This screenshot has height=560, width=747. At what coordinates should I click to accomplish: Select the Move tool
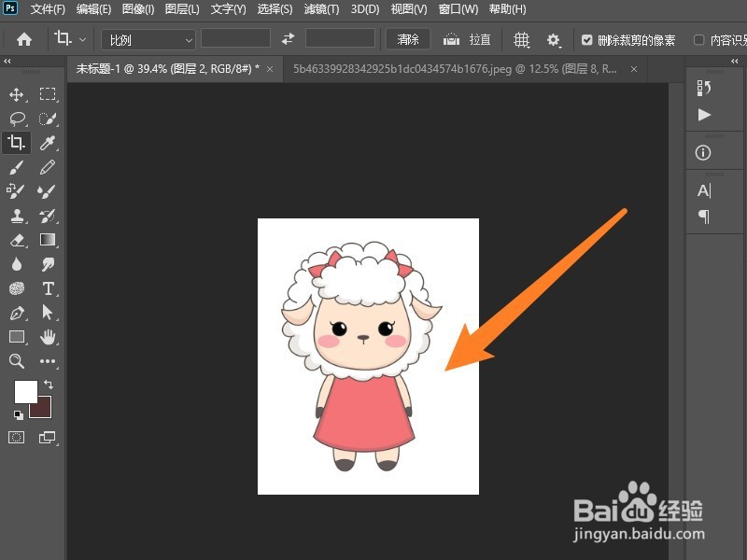tap(16, 94)
